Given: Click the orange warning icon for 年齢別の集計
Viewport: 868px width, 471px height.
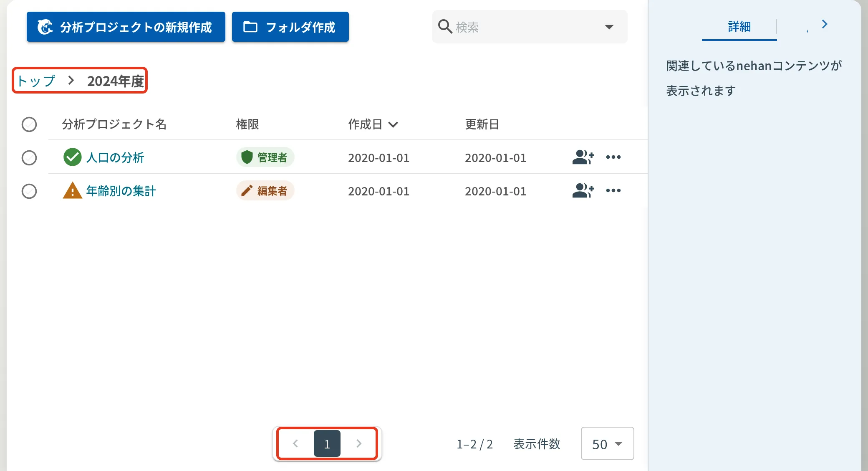Looking at the screenshot, I should 72,190.
